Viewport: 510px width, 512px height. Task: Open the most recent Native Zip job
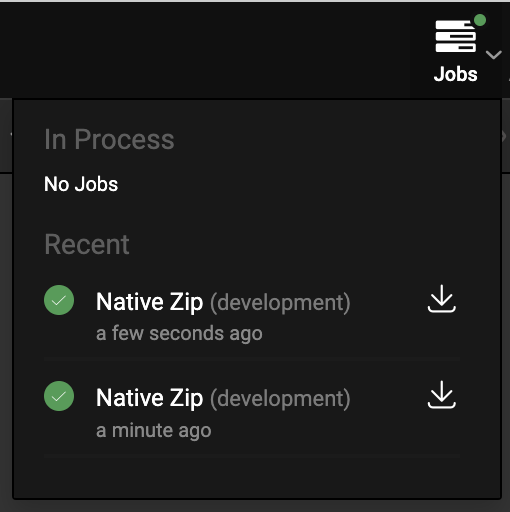click(x=252, y=315)
